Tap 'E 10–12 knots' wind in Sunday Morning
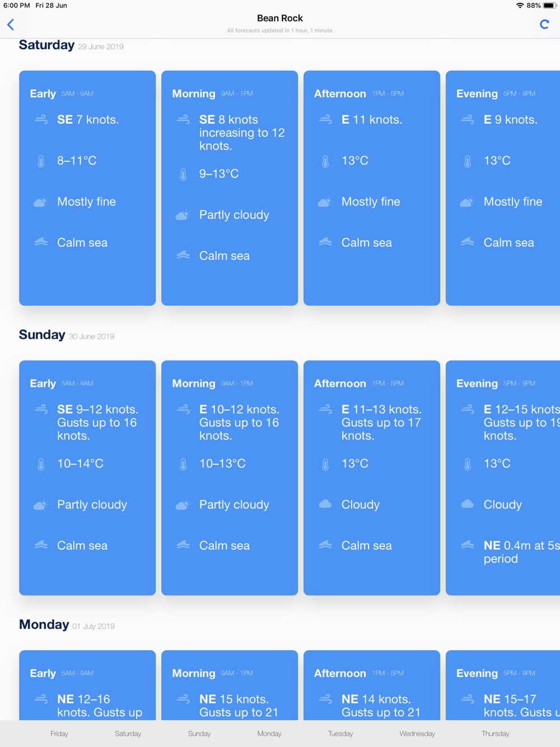Viewport: 560px width, 747px height. point(240,409)
